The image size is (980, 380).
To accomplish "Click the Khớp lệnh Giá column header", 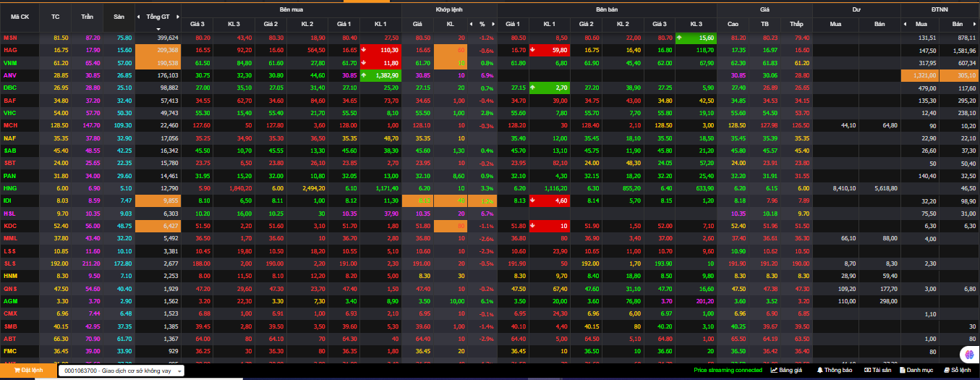I will click(417, 24).
